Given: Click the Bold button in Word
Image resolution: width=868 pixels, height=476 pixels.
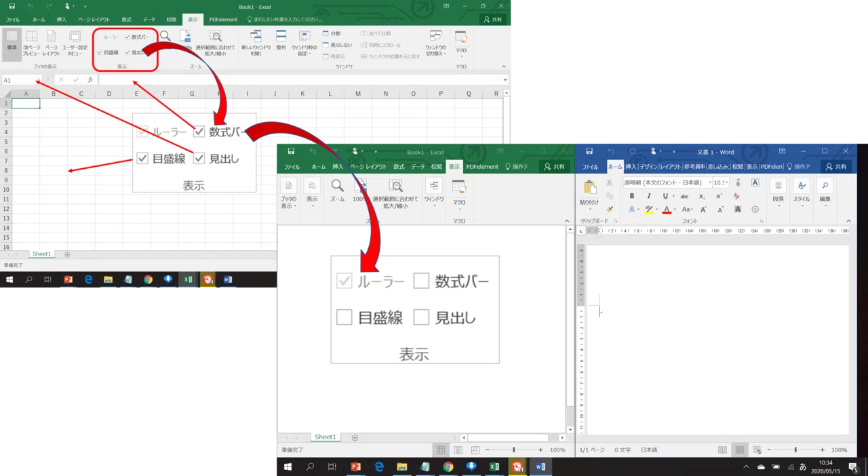Looking at the screenshot, I should 632,196.
